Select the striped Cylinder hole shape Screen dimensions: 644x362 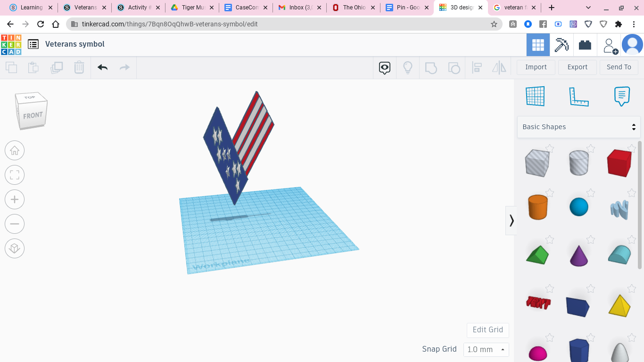579,163
